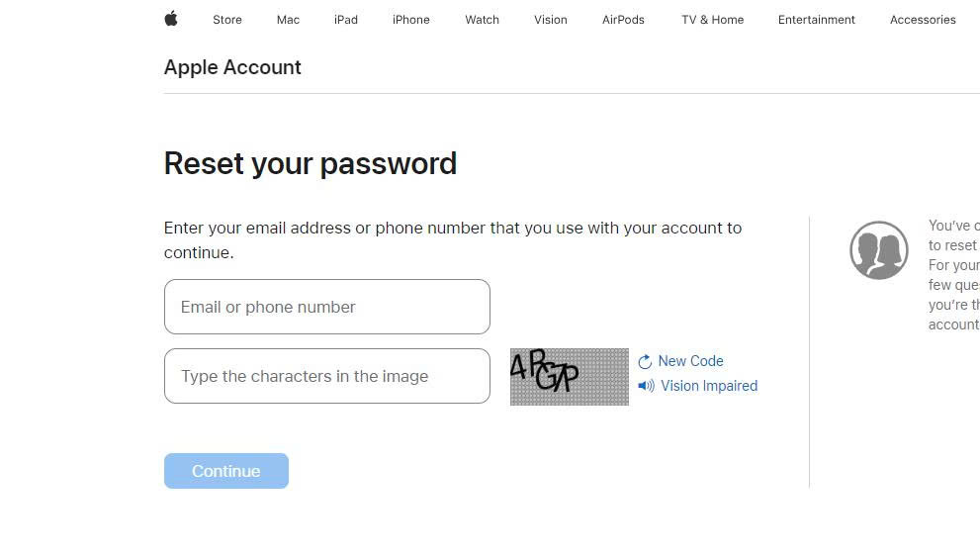Click the Vision Impaired speaker icon
This screenshot has width=980, height=557.
click(x=647, y=386)
